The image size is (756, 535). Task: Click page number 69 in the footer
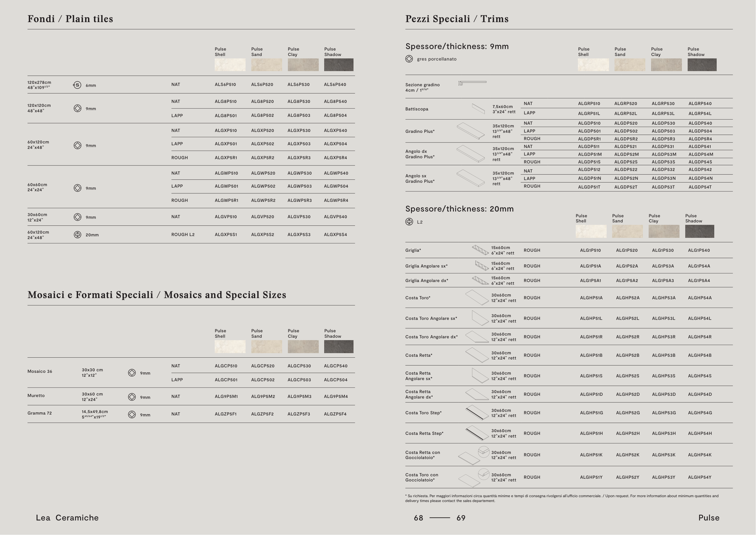coord(461,518)
